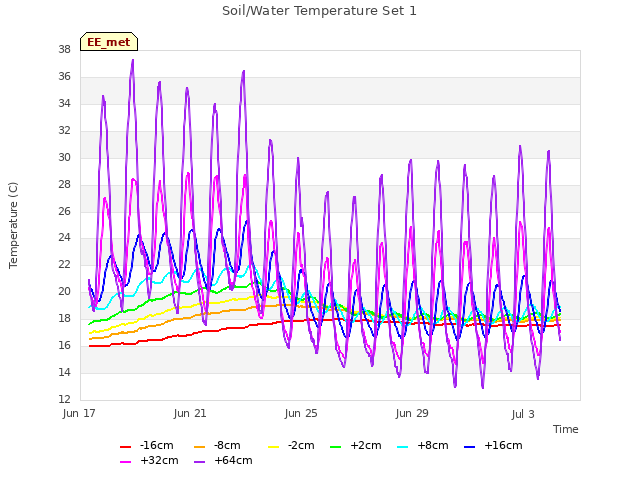Click the -16cm red legend swatch

click(125, 447)
